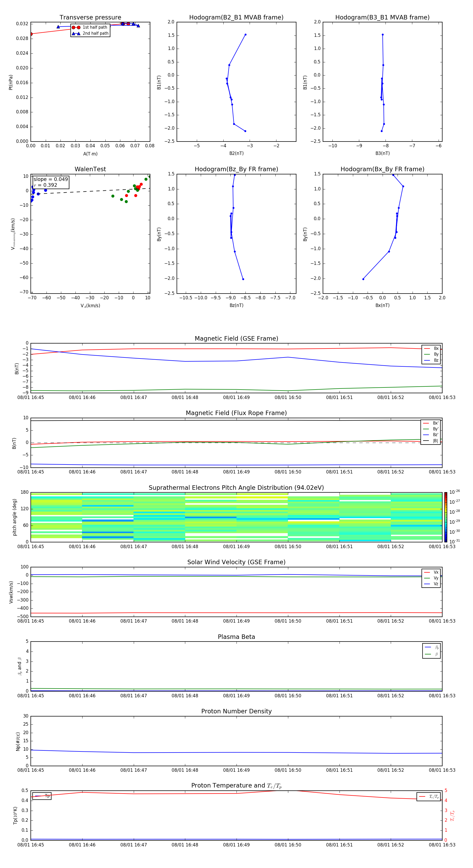Screen dimensions: 473x868
Task: Select the "Proton Temperature and Te/Tp" title
Action: pyautogui.click(x=236, y=786)
